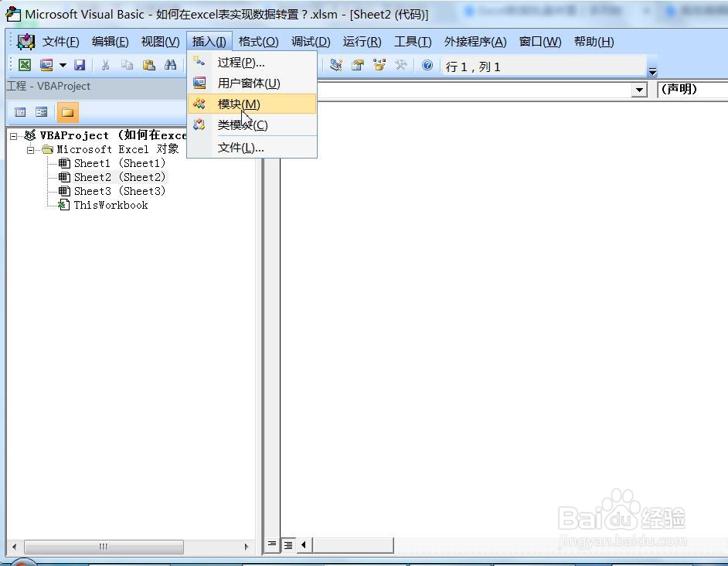Choose 模块(M) from Insert menu
This screenshot has width=728, height=566.
[x=252, y=104]
